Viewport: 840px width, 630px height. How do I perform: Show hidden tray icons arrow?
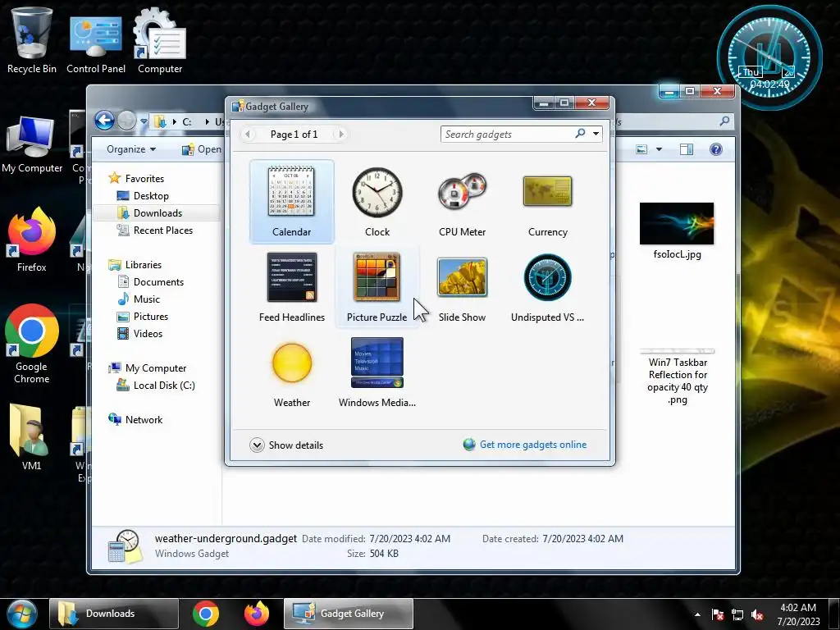pyautogui.click(x=697, y=614)
